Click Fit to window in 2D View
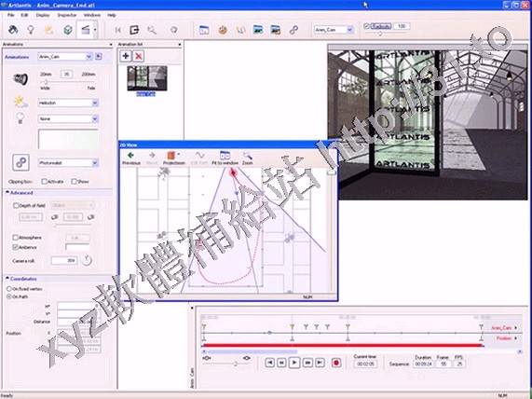 (x=225, y=158)
